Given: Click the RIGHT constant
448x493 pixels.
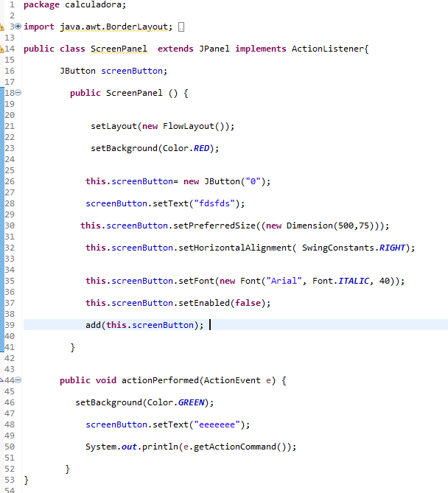Looking at the screenshot, I should [392, 248].
